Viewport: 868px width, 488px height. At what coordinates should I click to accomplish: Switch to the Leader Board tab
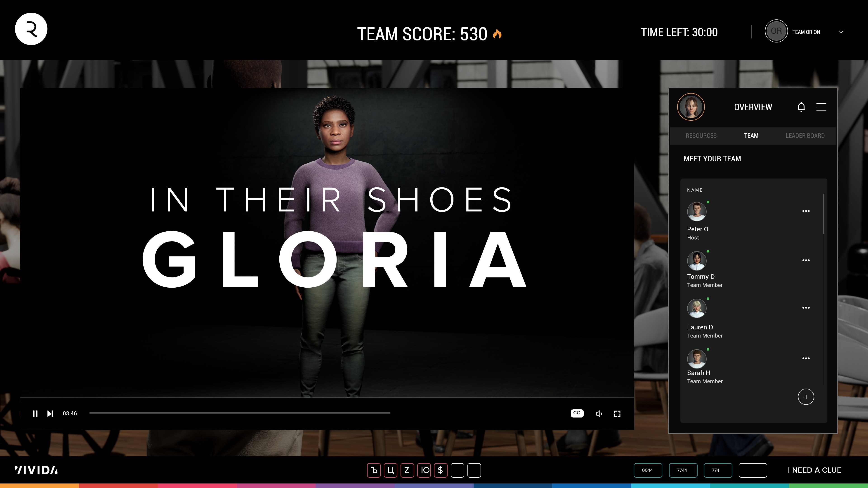click(805, 136)
